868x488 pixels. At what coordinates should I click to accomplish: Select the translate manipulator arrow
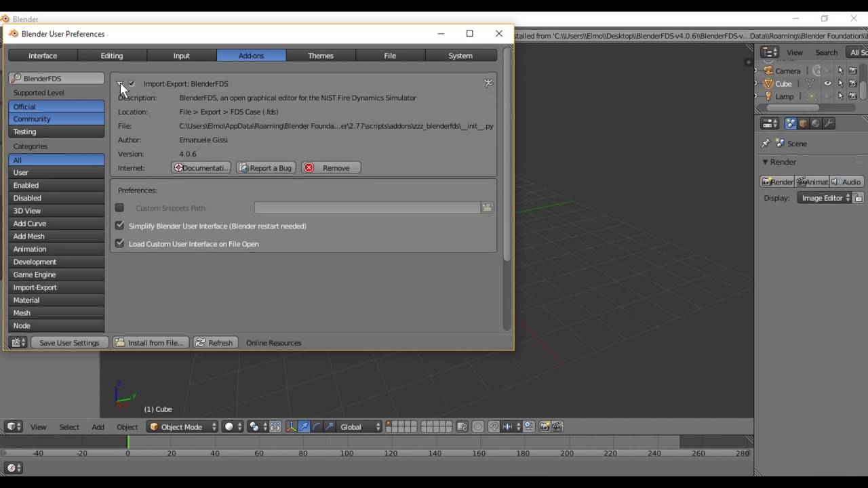[x=304, y=426]
